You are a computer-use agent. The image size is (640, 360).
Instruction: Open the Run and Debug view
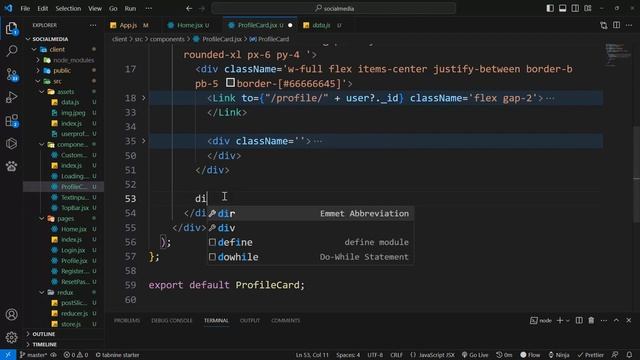11,97
